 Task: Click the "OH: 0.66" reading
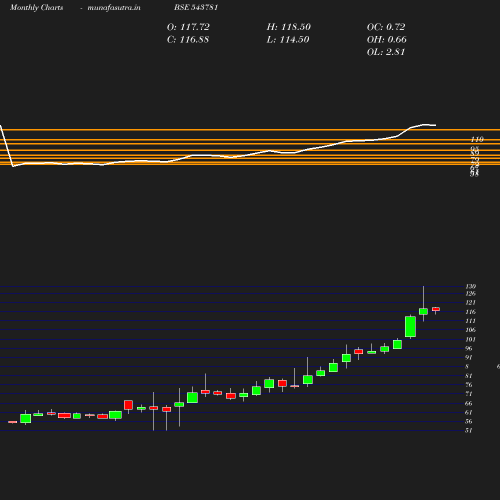[387, 39]
